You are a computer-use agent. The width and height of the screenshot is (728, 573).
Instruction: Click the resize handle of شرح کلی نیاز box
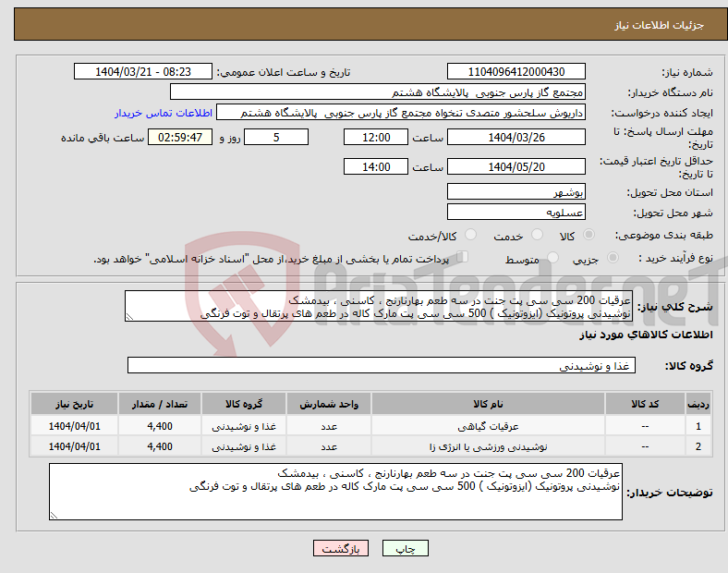tap(129, 317)
